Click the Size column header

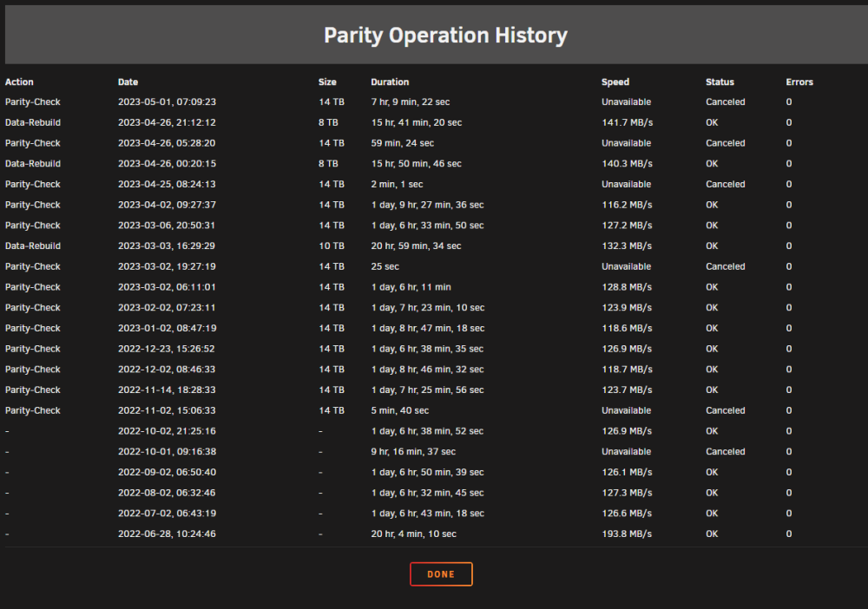pos(327,82)
